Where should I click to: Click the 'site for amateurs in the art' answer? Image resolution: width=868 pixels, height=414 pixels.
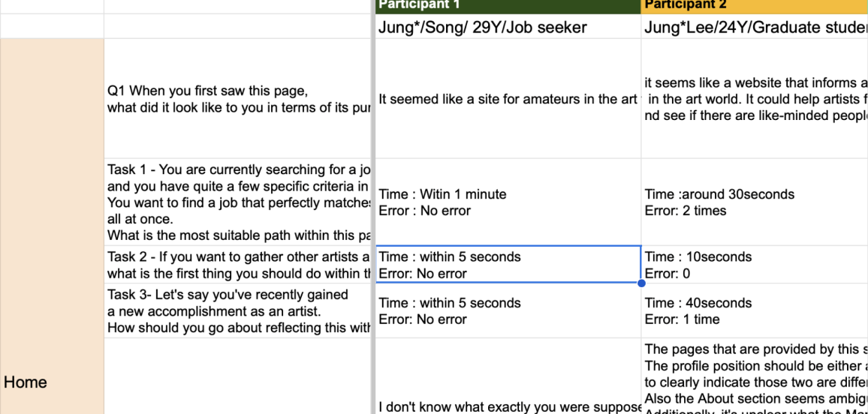click(x=507, y=99)
